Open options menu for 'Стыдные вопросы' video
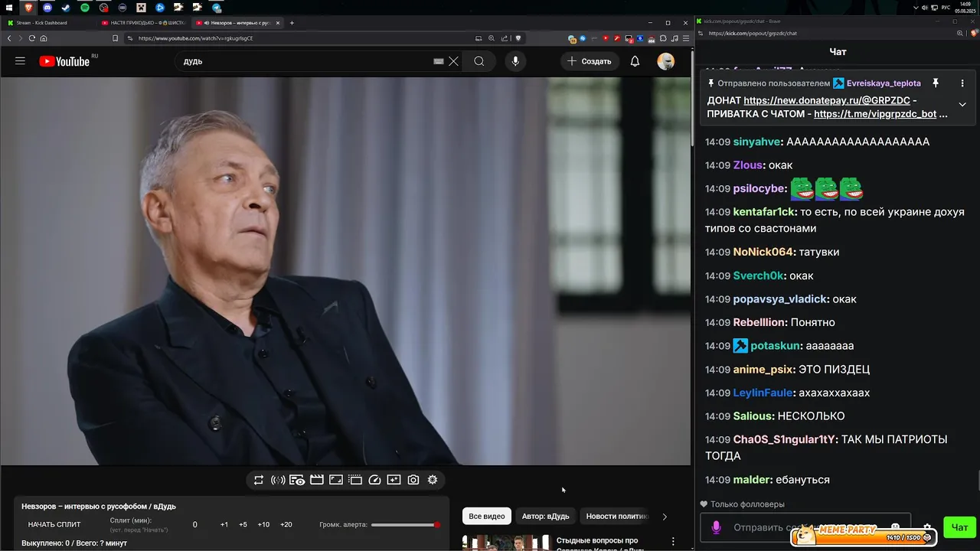The width and height of the screenshot is (980, 551). (x=674, y=541)
